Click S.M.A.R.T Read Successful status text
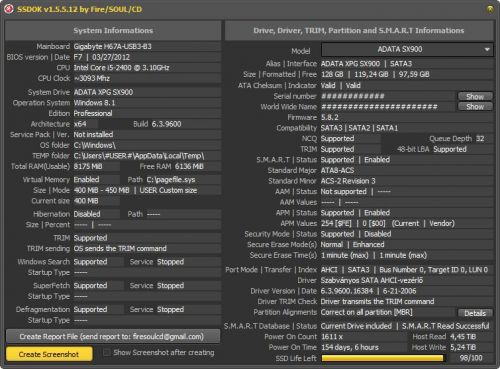The width and height of the screenshot is (500, 369). pos(445,326)
